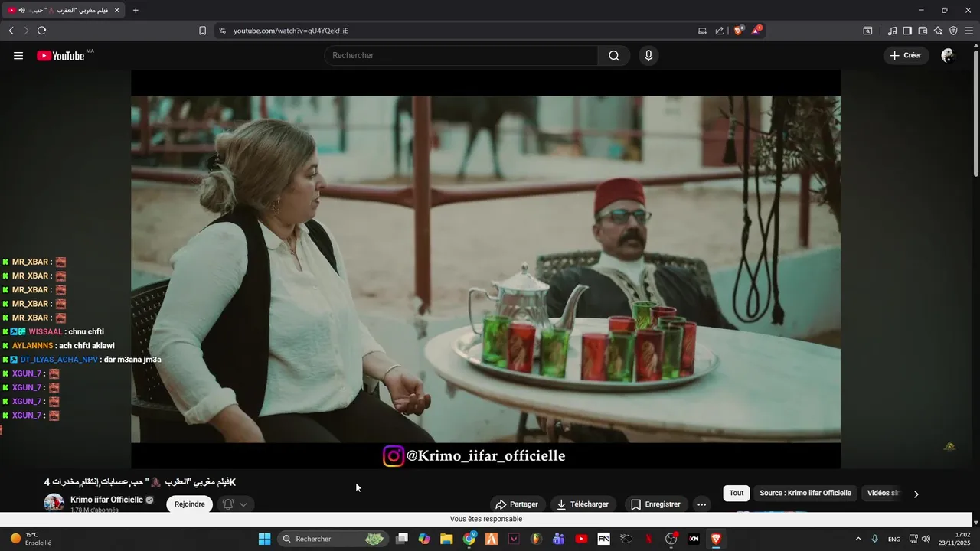Open the Brave VPN shield icon
The height and width of the screenshot is (551, 980).
click(x=953, y=31)
